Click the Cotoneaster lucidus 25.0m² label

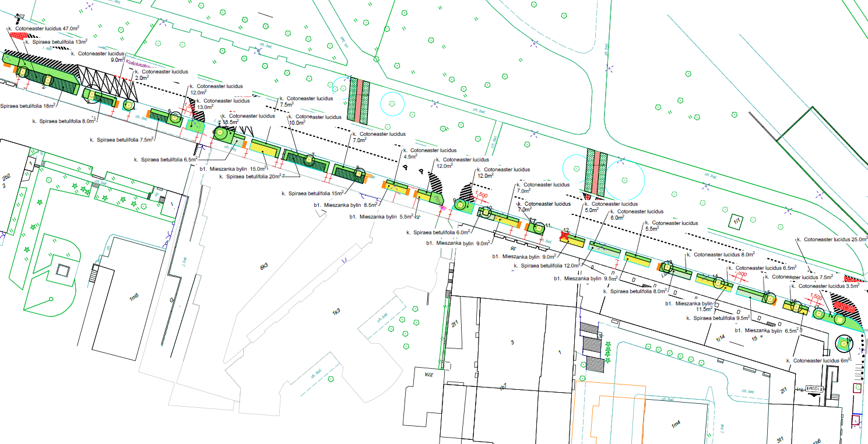[x=833, y=239]
